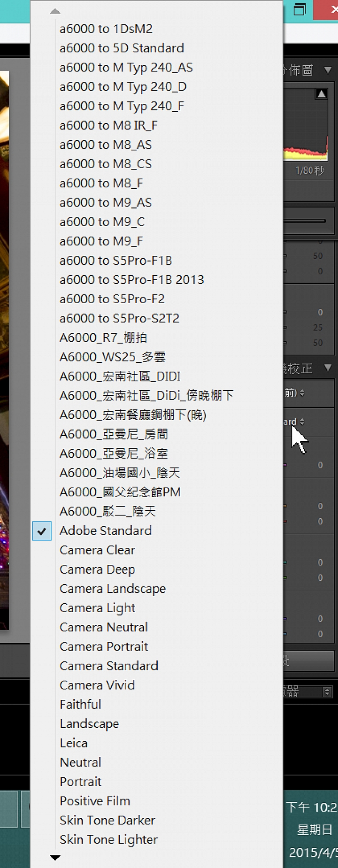Collapse the histogram panel triangle
The width and height of the screenshot is (338, 868).
tap(328, 70)
